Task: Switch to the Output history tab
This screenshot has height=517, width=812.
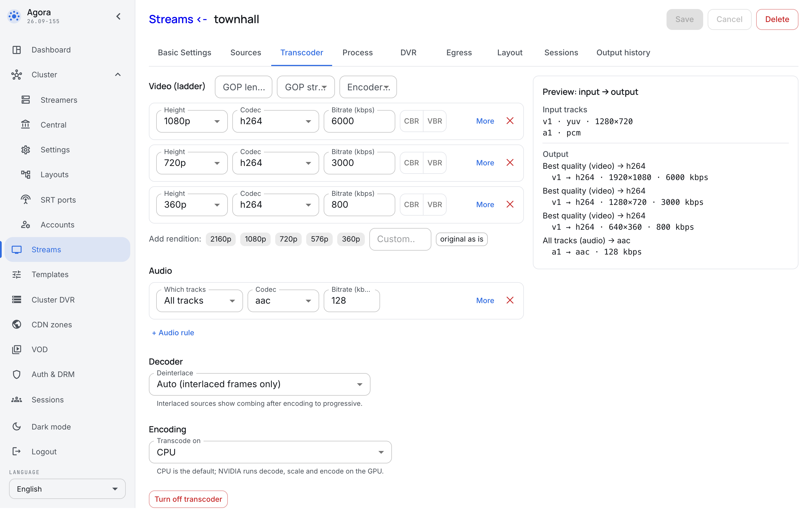Action: pos(623,53)
